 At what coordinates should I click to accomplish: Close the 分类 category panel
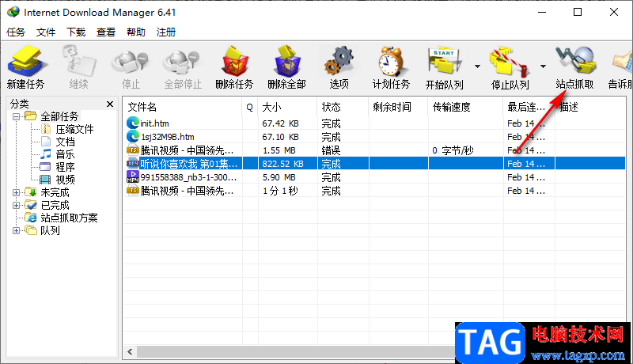point(110,104)
